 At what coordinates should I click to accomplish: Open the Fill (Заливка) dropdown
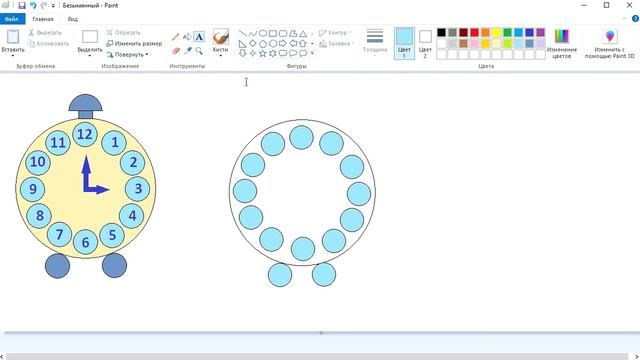pyautogui.click(x=337, y=44)
